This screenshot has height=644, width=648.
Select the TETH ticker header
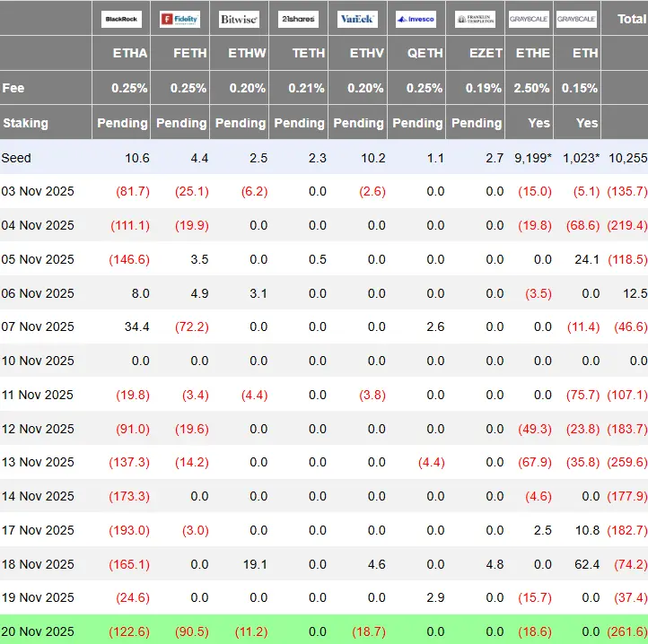[x=309, y=53]
